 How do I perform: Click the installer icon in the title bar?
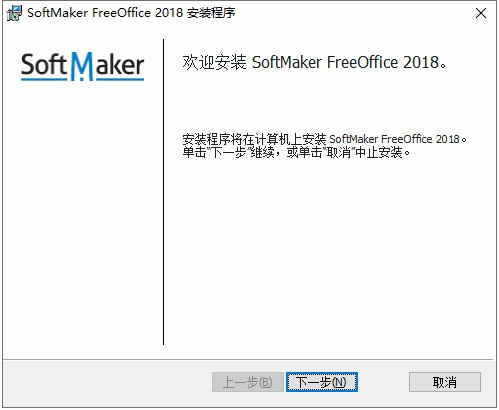(14, 13)
